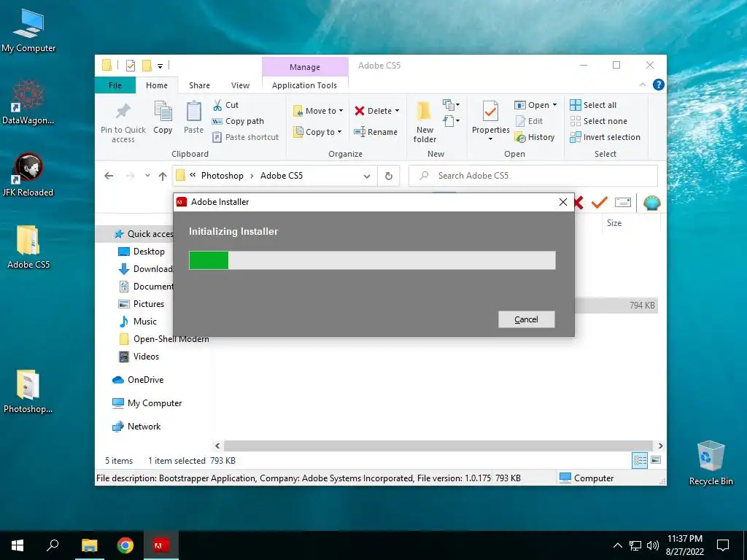The image size is (747, 560).
Task: Click the Search Adobe CS5 field
Action: click(x=533, y=176)
